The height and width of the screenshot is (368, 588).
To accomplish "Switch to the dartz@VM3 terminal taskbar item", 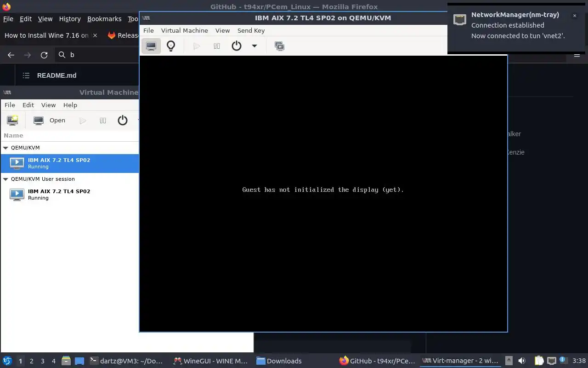I will point(126,361).
